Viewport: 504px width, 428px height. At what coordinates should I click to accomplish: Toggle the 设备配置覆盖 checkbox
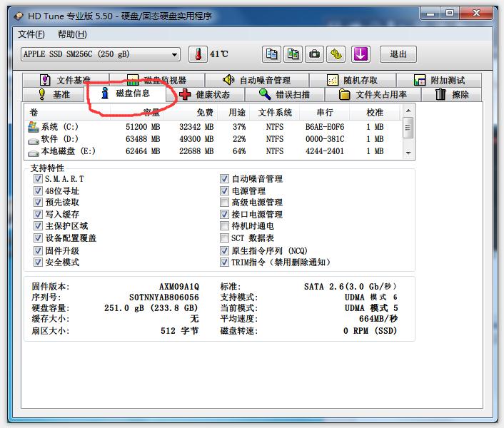[x=38, y=238]
